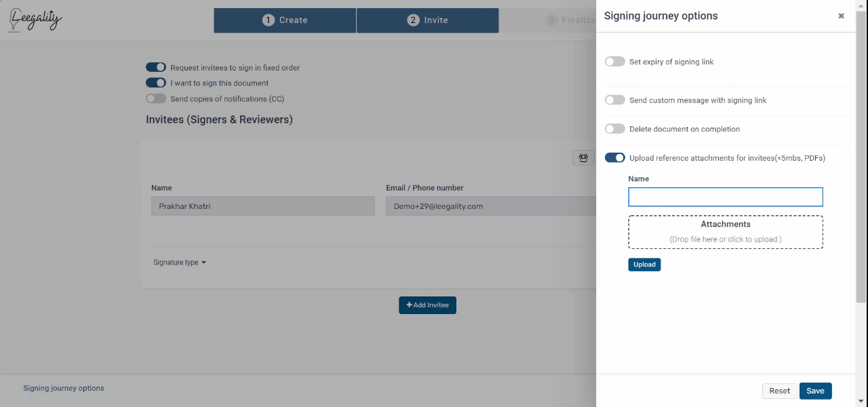868x407 pixels.
Task: Save the signing journey options
Action: pos(815,391)
